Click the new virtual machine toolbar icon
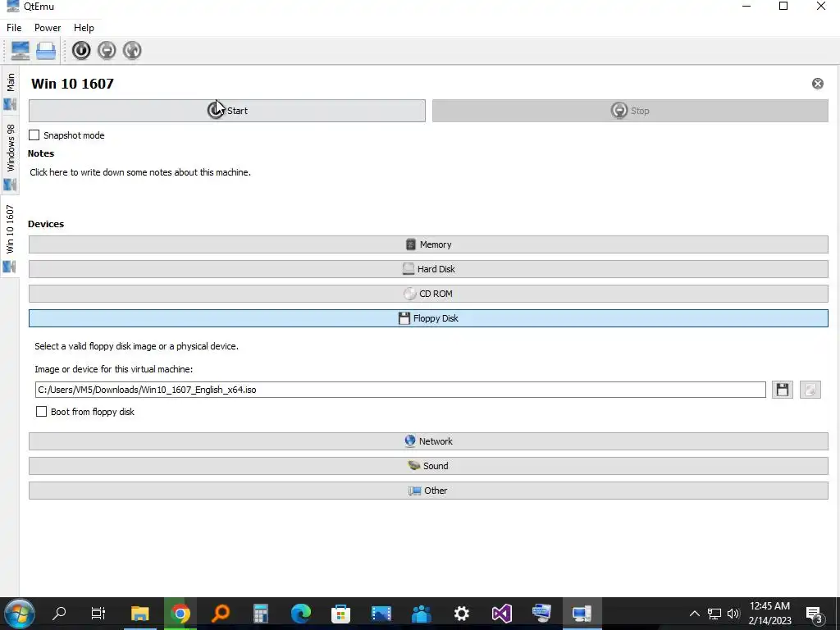The width and height of the screenshot is (840, 630). pos(21,51)
